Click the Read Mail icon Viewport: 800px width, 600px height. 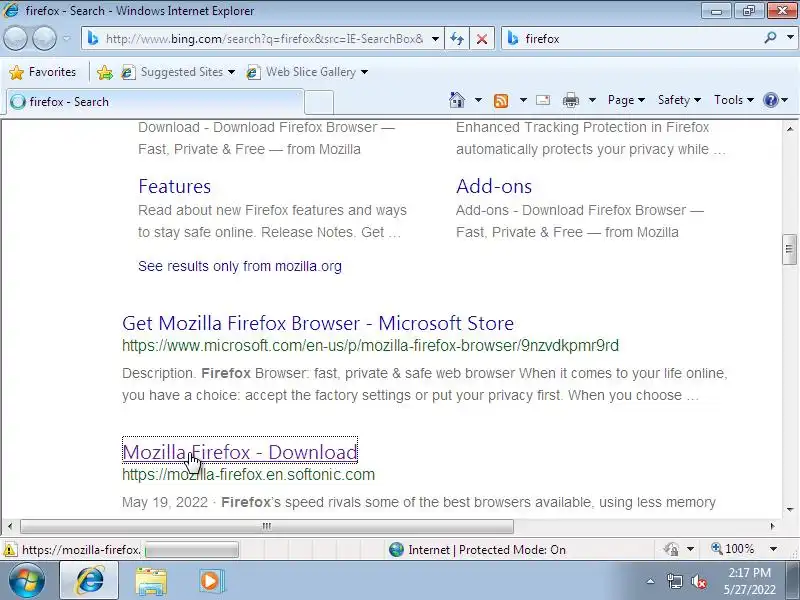pyautogui.click(x=543, y=100)
